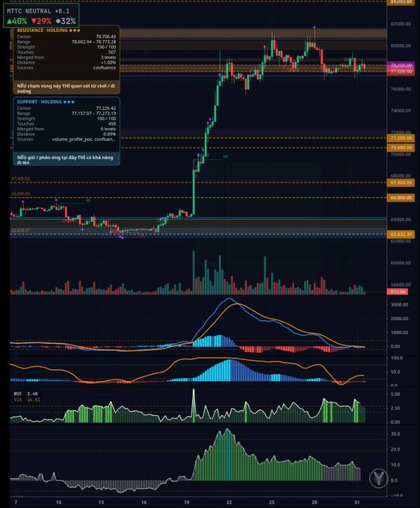Viewport: 420px width, 508px height.
Task: Click the orange 62,632.37 axis level tag
Action: pos(401,235)
